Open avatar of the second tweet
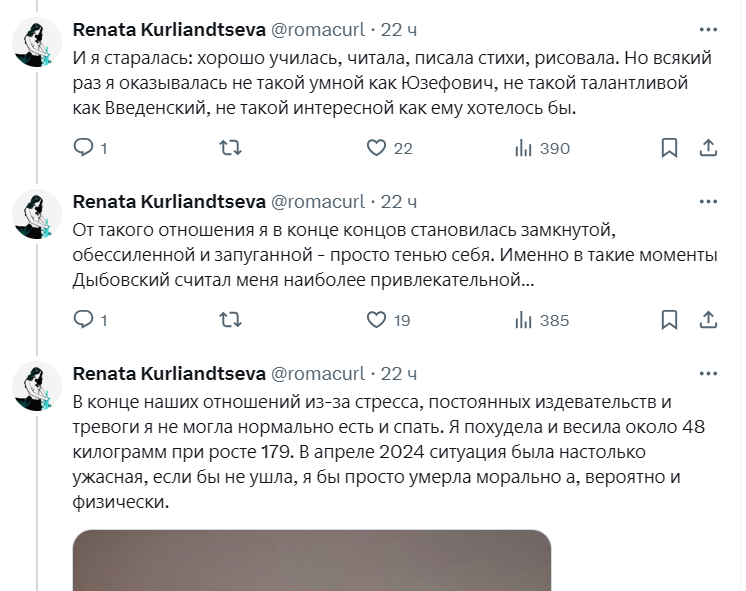746x591 pixels. pyautogui.click(x=37, y=214)
